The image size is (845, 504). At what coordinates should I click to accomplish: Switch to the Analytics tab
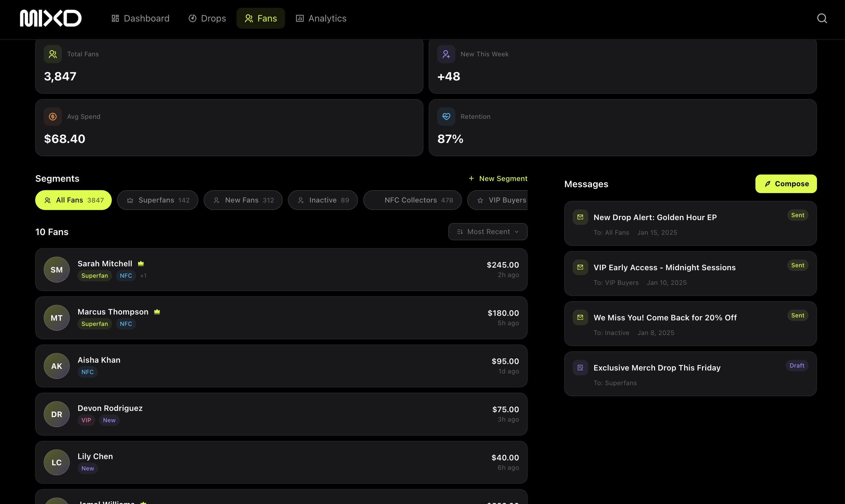[x=321, y=18]
